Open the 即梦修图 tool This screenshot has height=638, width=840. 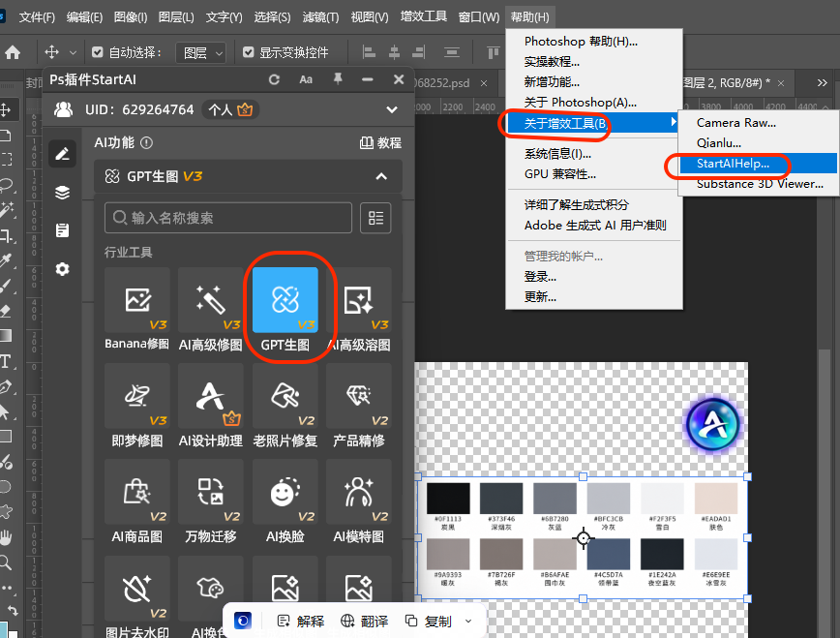click(x=137, y=406)
